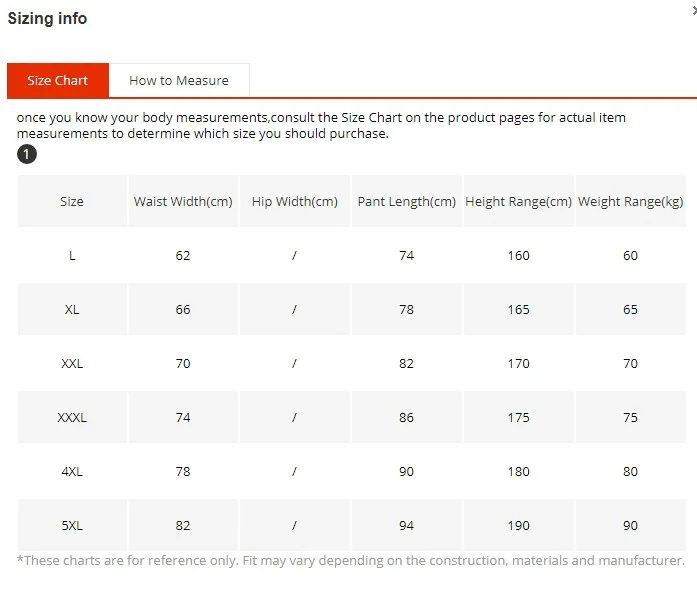Click the Weight Range(kg) header
The height and width of the screenshot is (607, 697).
[x=630, y=201]
